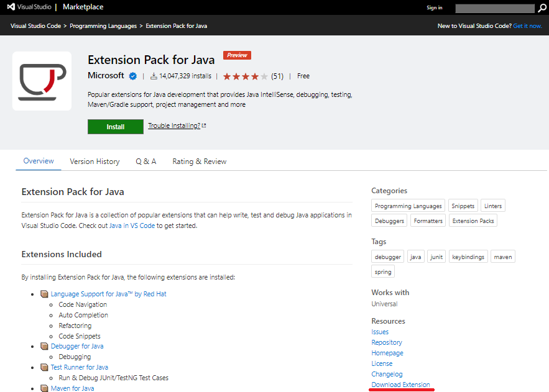Click the Universal text under Works with
Viewport: 549px width, 392px height.
pos(384,304)
